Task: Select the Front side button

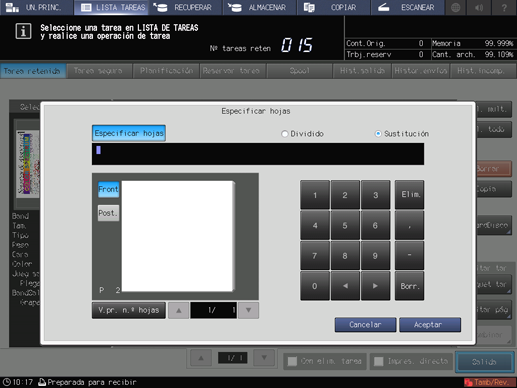Action: pyautogui.click(x=108, y=189)
